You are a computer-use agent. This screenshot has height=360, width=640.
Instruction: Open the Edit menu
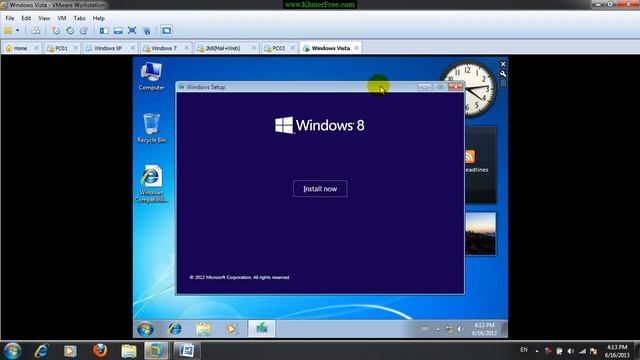pyautogui.click(x=26, y=18)
